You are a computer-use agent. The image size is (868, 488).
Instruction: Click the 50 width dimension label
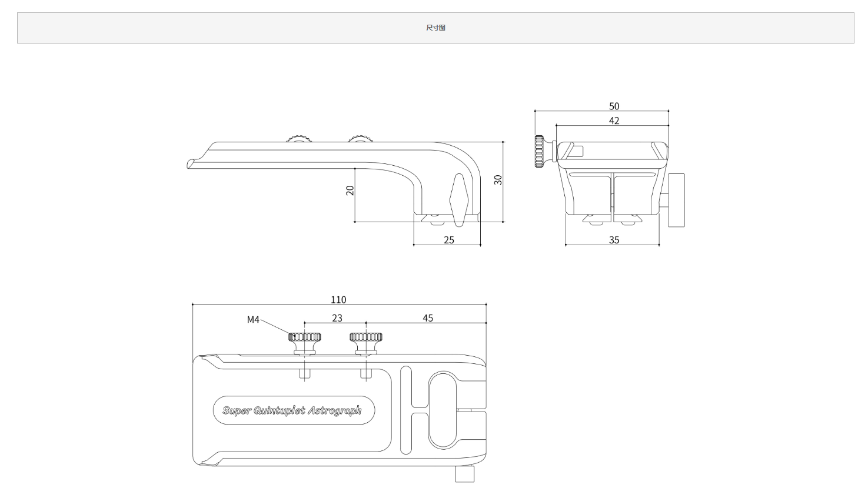pos(614,106)
